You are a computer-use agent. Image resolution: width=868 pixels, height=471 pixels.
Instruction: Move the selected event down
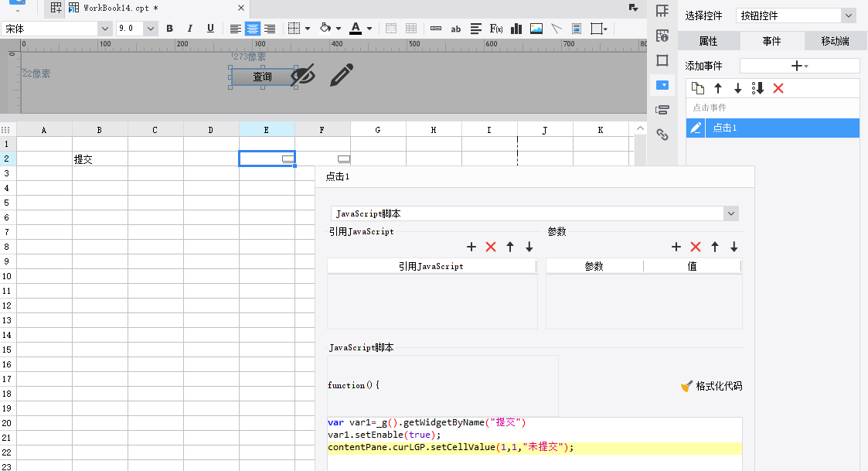pos(738,88)
